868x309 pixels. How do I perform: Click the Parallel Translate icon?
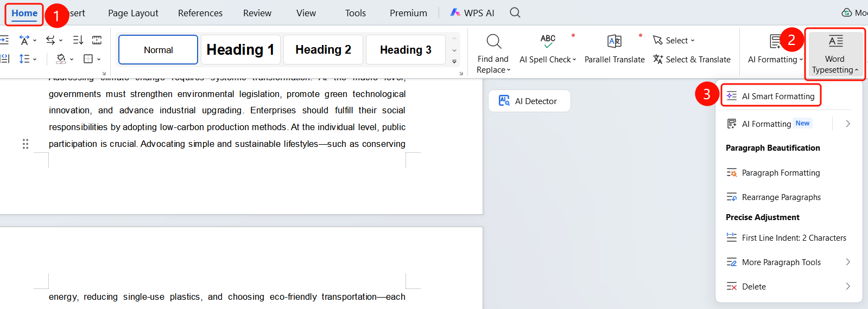[x=614, y=42]
